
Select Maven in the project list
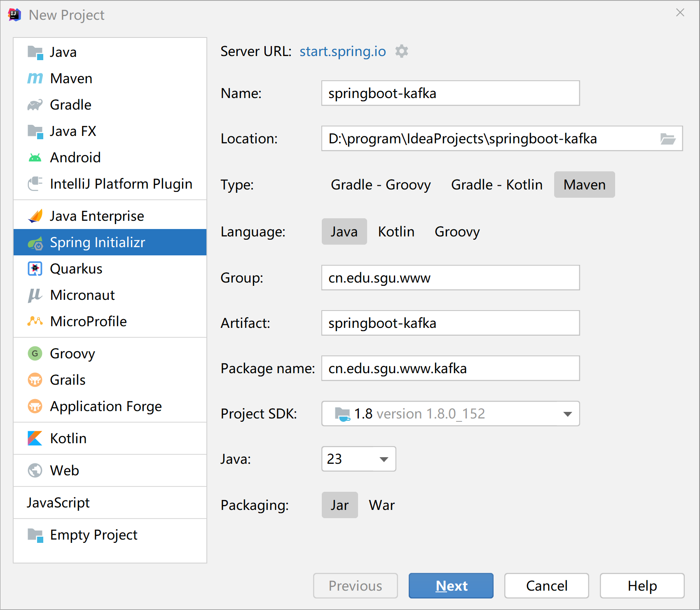(110, 78)
